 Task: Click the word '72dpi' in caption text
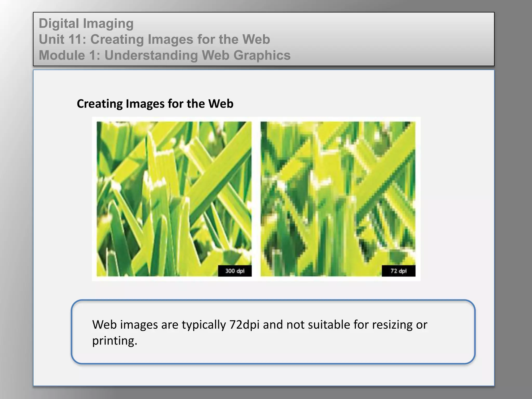[244, 325]
